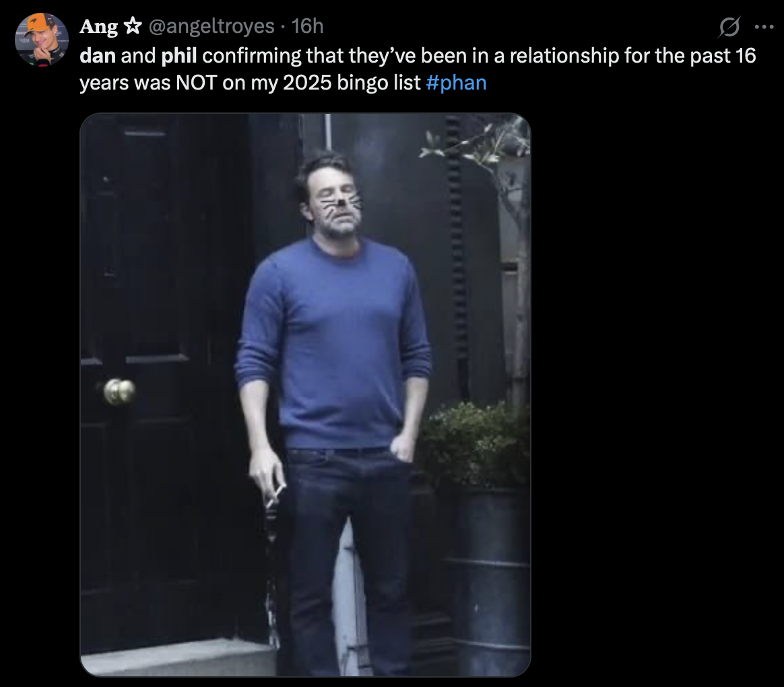Open the #phan hashtag link

coord(456,83)
